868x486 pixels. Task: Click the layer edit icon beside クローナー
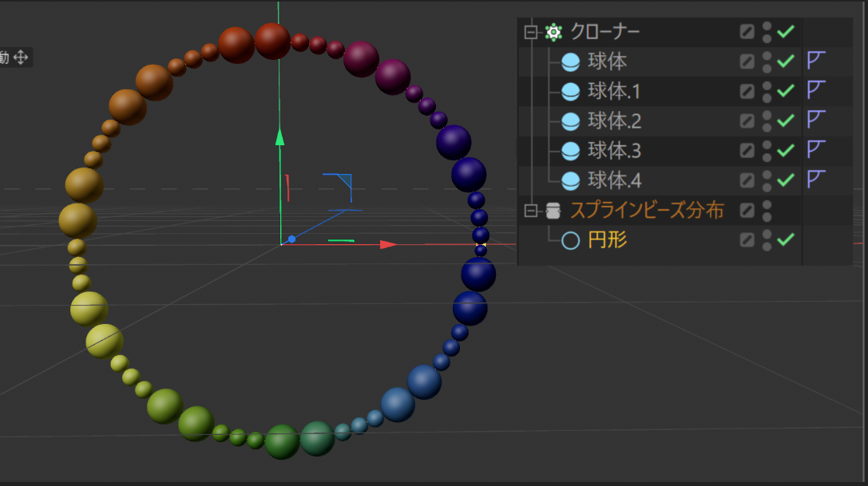point(746,31)
